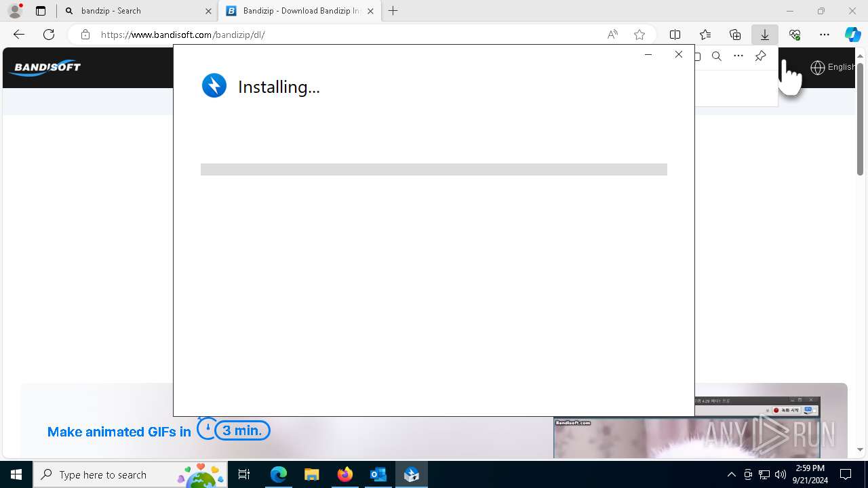Click the Bandisoft logo
The height and width of the screenshot is (488, 868).
tap(45, 68)
